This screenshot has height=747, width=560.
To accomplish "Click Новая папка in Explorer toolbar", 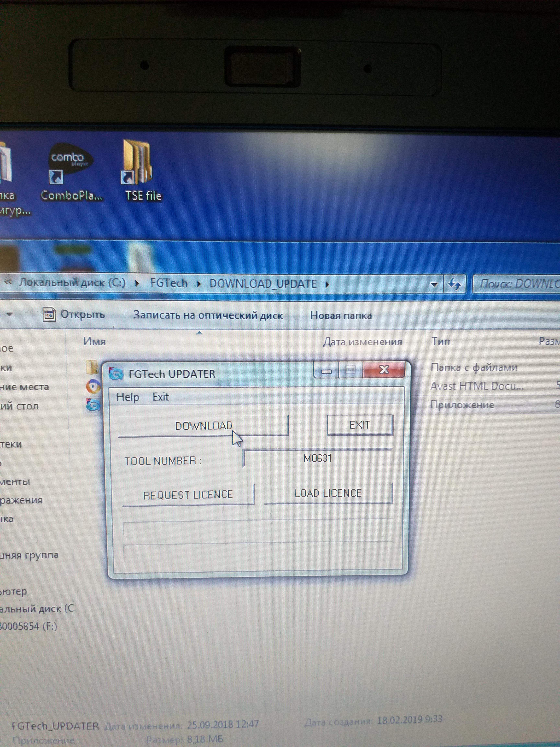I will (x=341, y=316).
